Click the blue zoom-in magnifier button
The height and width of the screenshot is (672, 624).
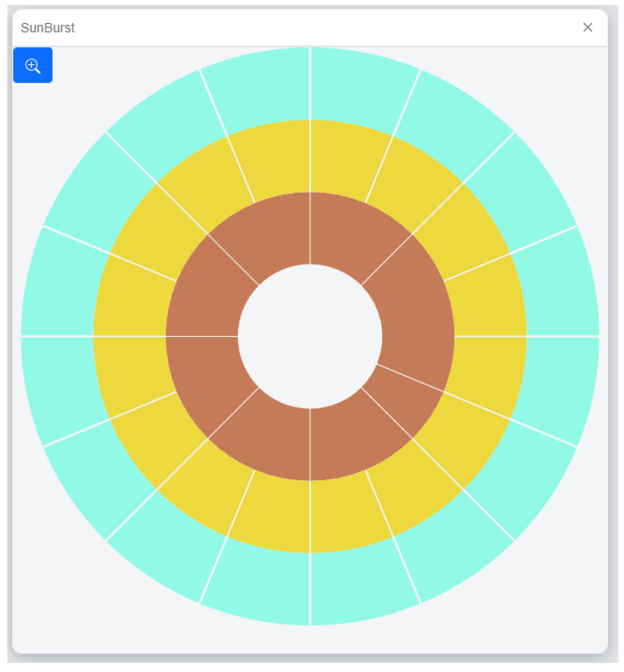(x=33, y=65)
